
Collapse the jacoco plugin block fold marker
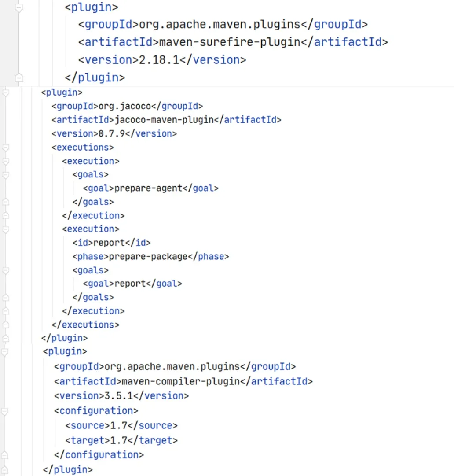[5, 92]
